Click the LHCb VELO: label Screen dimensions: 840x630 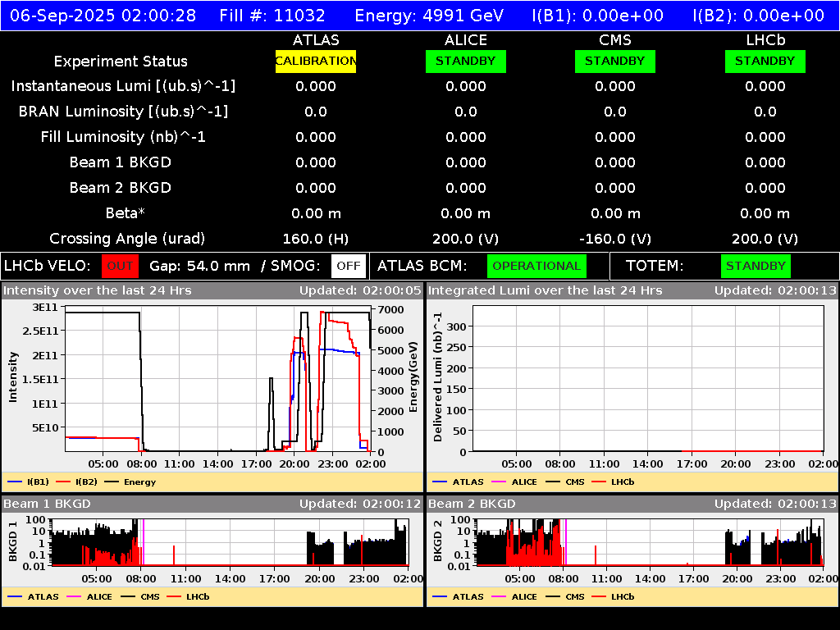[47, 266]
